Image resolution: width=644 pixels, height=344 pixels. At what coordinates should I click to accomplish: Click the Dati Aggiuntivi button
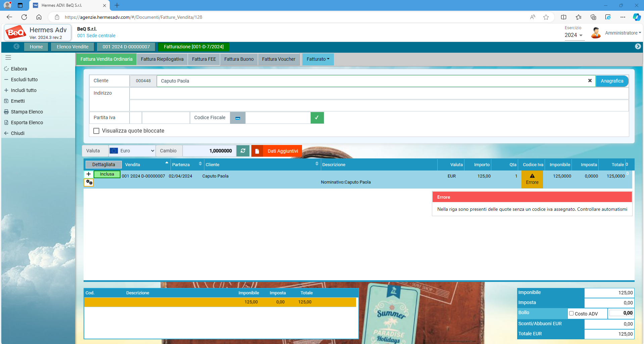(x=277, y=151)
